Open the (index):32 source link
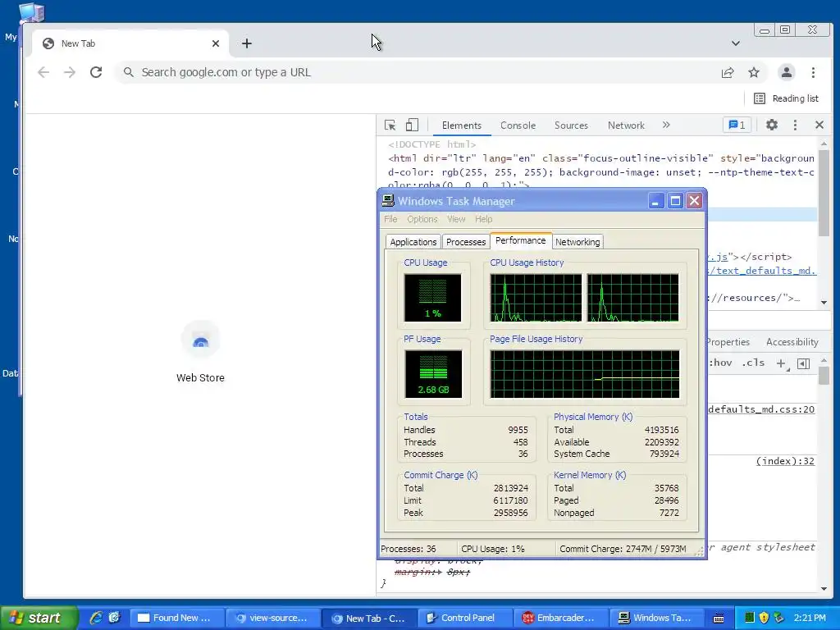This screenshot has width=840, height=630. [x=785, y=461]
